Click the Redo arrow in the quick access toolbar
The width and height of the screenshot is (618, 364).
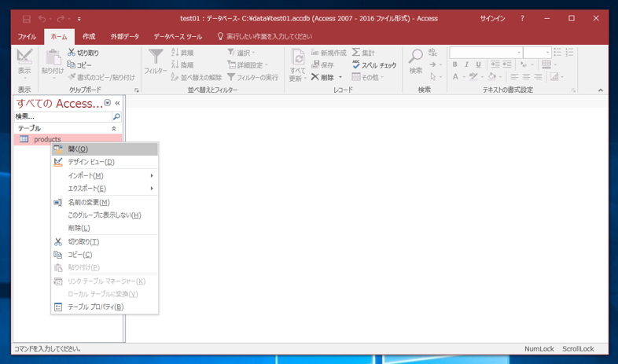click(x=61, y=19)
